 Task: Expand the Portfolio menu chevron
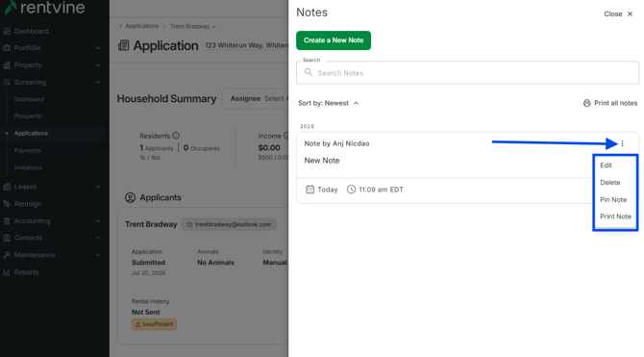click(98, 48)
